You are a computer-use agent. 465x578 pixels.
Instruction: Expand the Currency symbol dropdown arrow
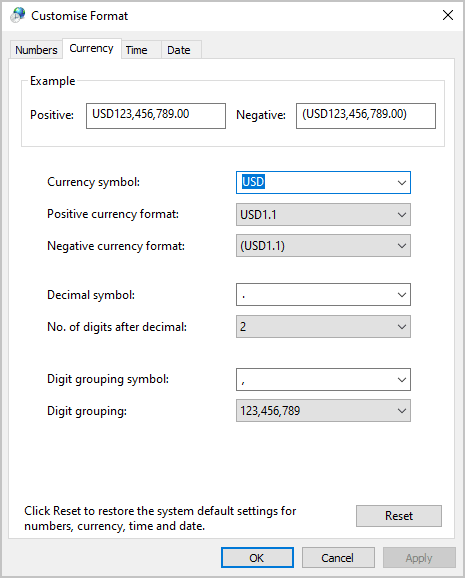pyautogui.click(x=402, y=182)
